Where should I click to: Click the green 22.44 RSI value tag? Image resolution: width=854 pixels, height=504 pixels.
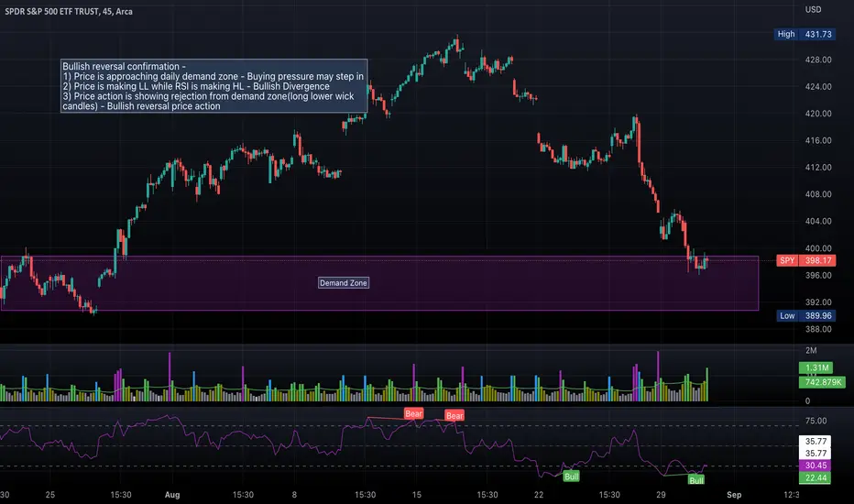(815, 477)
